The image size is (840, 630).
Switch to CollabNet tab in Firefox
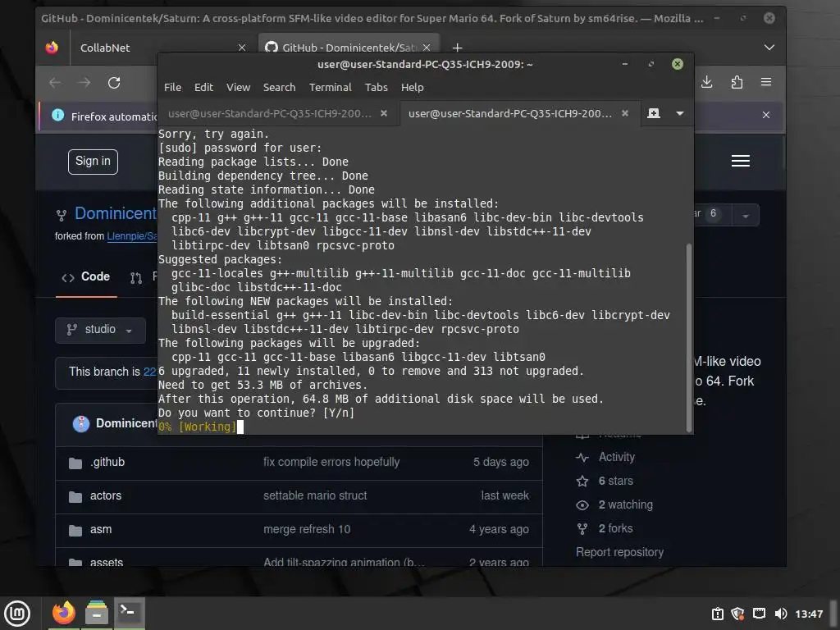(160, 48)
